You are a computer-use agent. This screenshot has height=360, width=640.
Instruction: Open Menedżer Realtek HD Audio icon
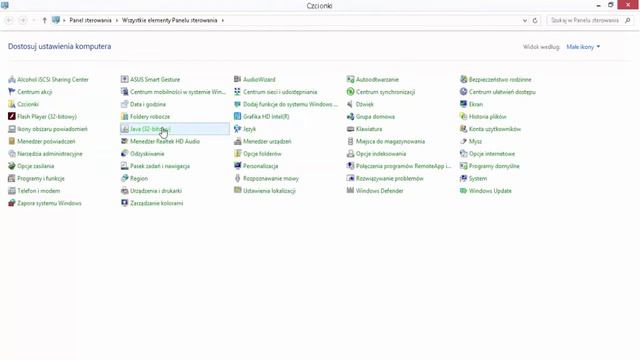coord(124,141)
